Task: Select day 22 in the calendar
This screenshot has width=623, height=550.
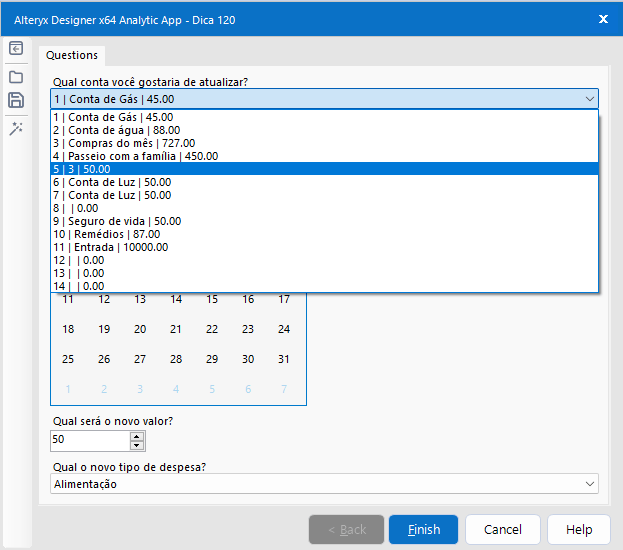Action: tap(212, 329)
